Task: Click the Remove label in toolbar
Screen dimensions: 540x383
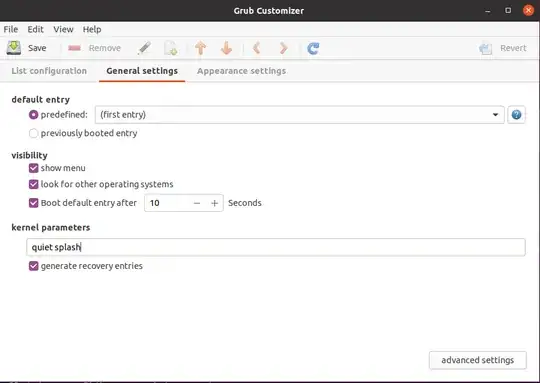Action: coord(105,48)
